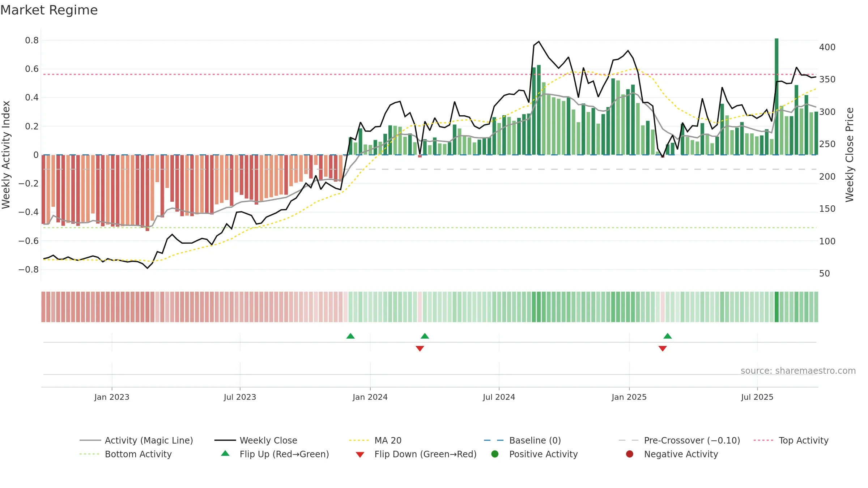Toggle the Flip Down (Green→Red) legend entry
868x488 pixels.
pos(416,454)
